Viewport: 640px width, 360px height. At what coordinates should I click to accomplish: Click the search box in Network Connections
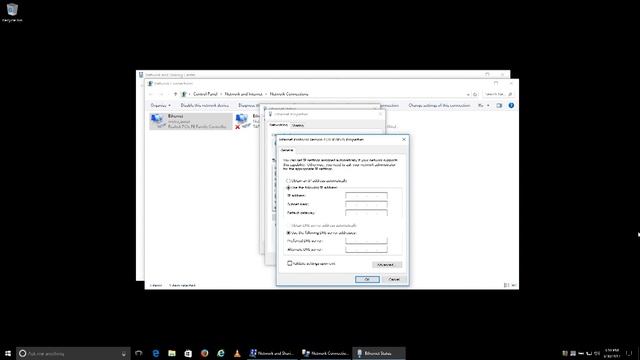pyautogui.click(x=498, y=94)
